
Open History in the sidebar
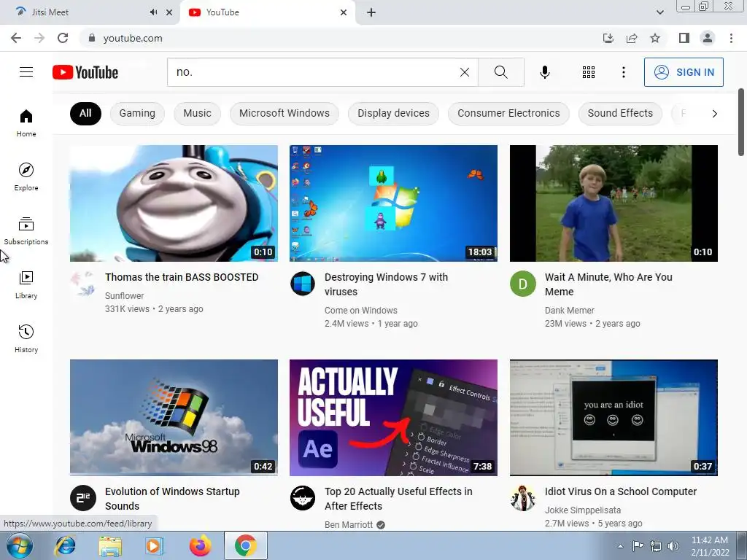tap(26, 338)
